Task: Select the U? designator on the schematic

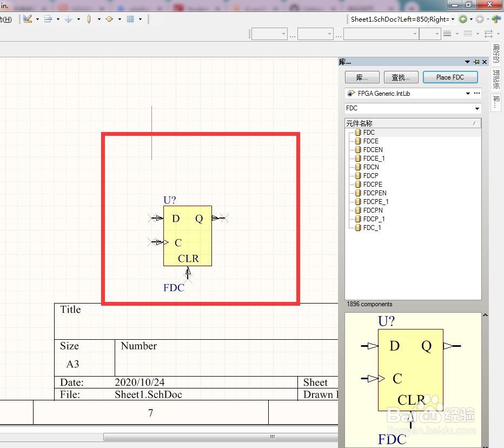Action: [169, 200]
